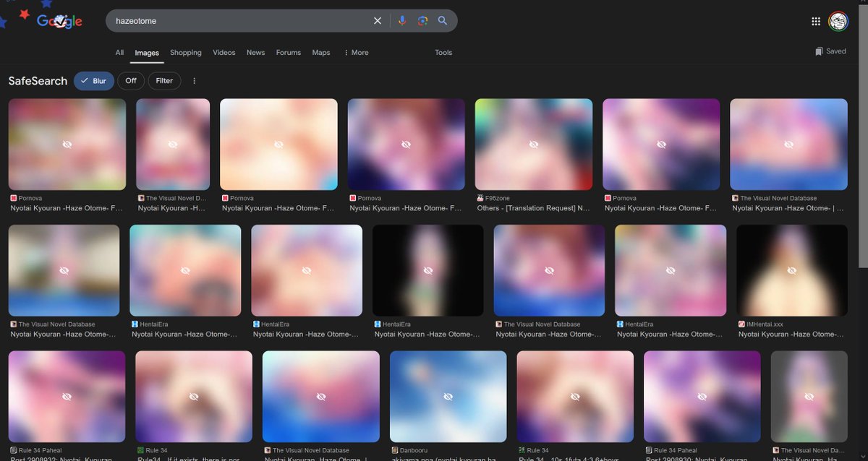The height and width of the screenshot is (461, 868).
Task: Open Google Lens image search
Action: point(422,21)
